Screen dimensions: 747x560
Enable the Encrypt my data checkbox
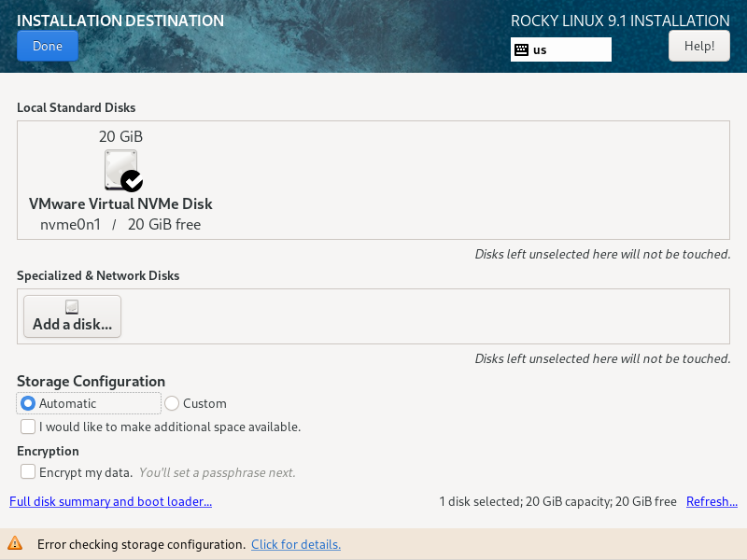(x=28, y=472)
